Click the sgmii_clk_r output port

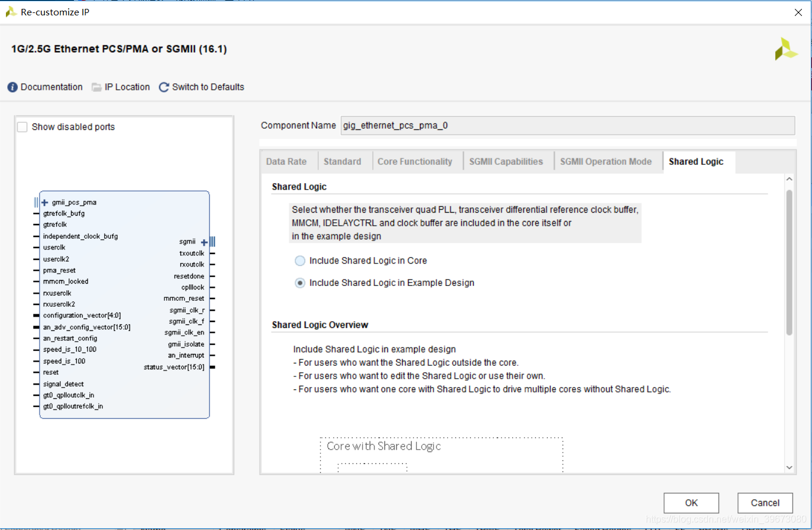pos(187,311)
